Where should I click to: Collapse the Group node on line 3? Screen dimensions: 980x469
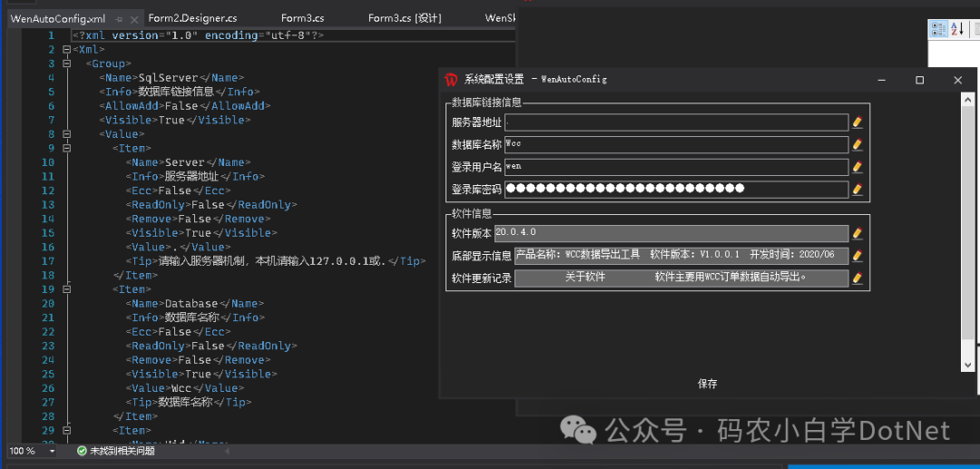[66, 64]
